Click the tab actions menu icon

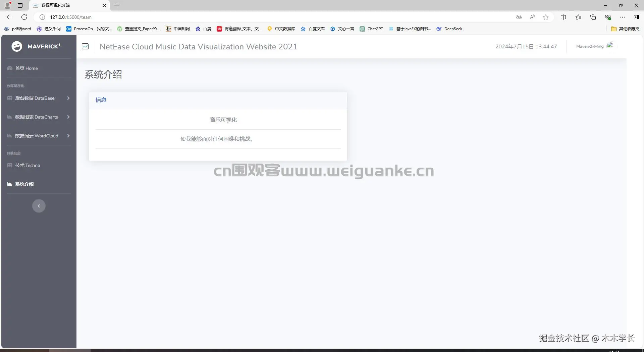tap(20, 5)
